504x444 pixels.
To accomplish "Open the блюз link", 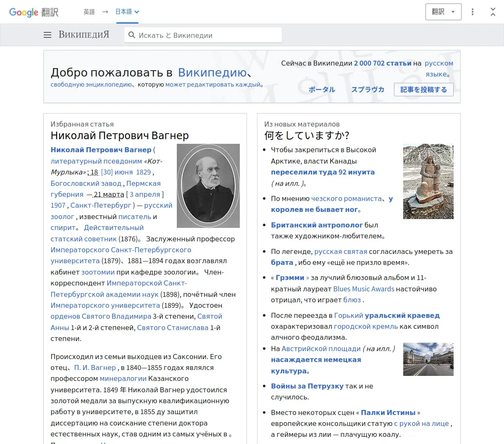I will point(352,300).
